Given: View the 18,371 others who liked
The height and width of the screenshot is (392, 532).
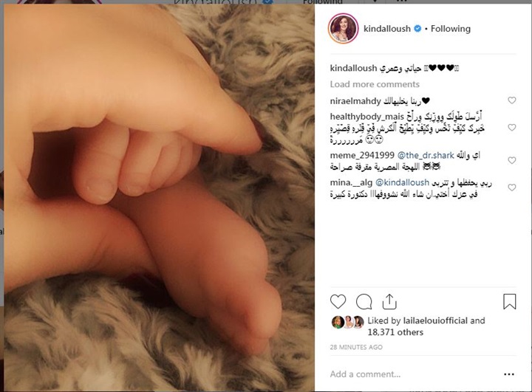Looking at the screenshot, I should [x=395, y=332].
